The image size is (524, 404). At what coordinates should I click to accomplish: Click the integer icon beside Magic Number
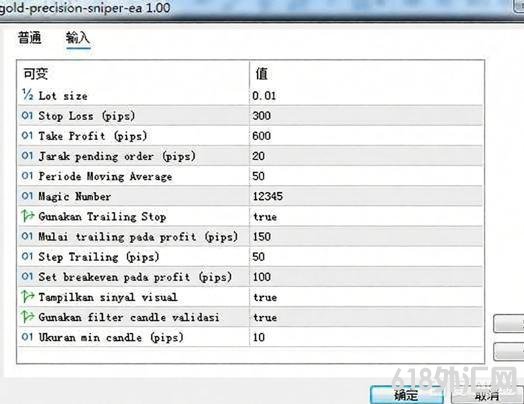point(27,196)
